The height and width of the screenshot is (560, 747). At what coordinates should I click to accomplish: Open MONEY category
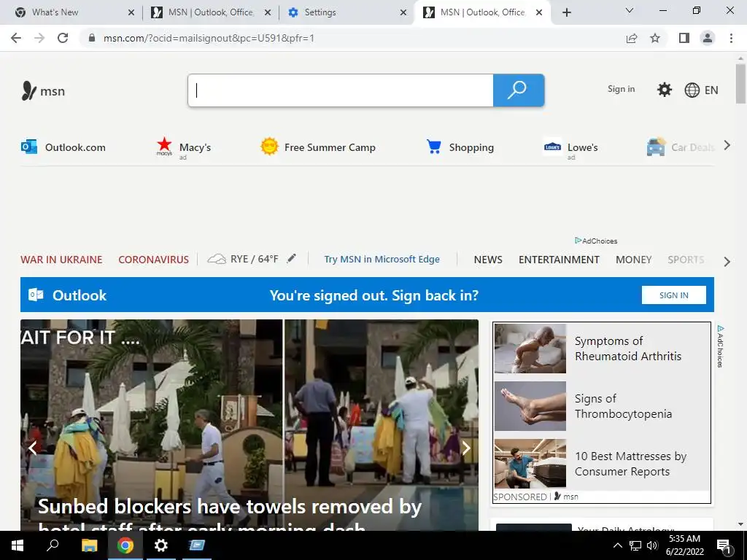pos(634,260)
